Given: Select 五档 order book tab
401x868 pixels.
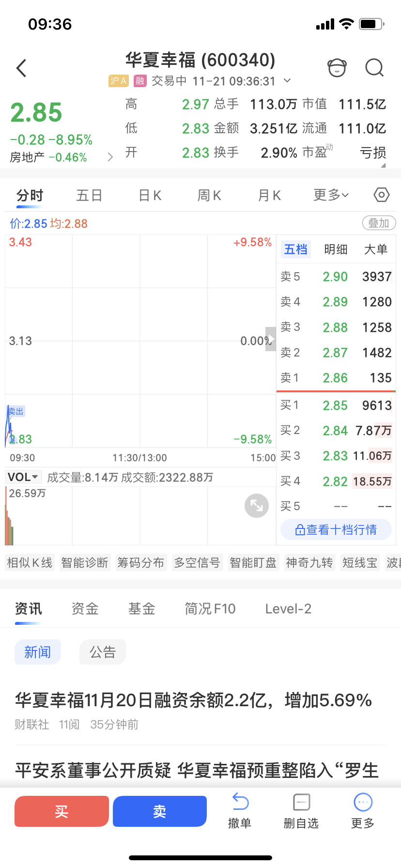Looking at the screenshot, I should pos(295,249).
